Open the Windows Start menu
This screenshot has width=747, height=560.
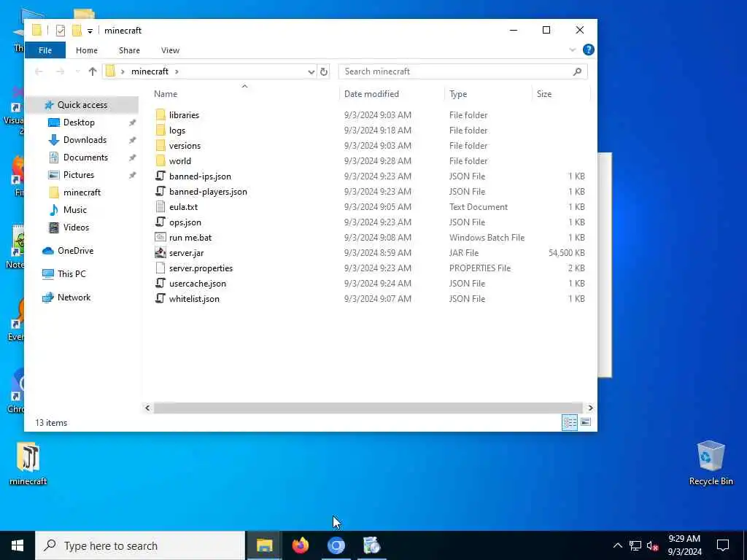18,545
